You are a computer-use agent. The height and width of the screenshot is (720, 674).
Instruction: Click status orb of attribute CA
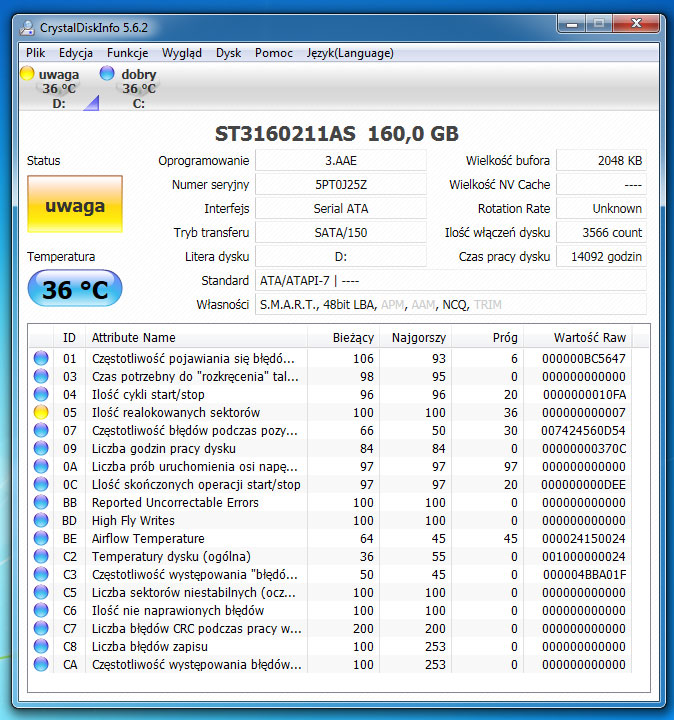(41, 664)
